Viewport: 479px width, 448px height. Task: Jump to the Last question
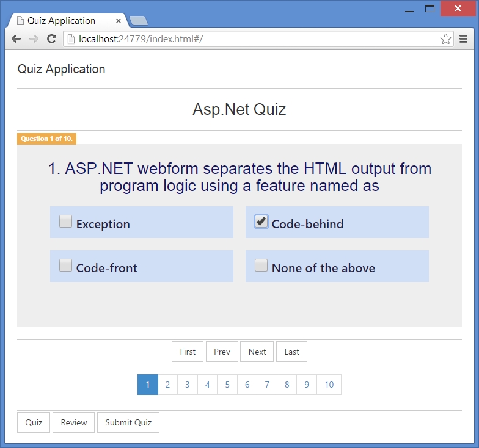pyautogui.click(x=292, y=352)
